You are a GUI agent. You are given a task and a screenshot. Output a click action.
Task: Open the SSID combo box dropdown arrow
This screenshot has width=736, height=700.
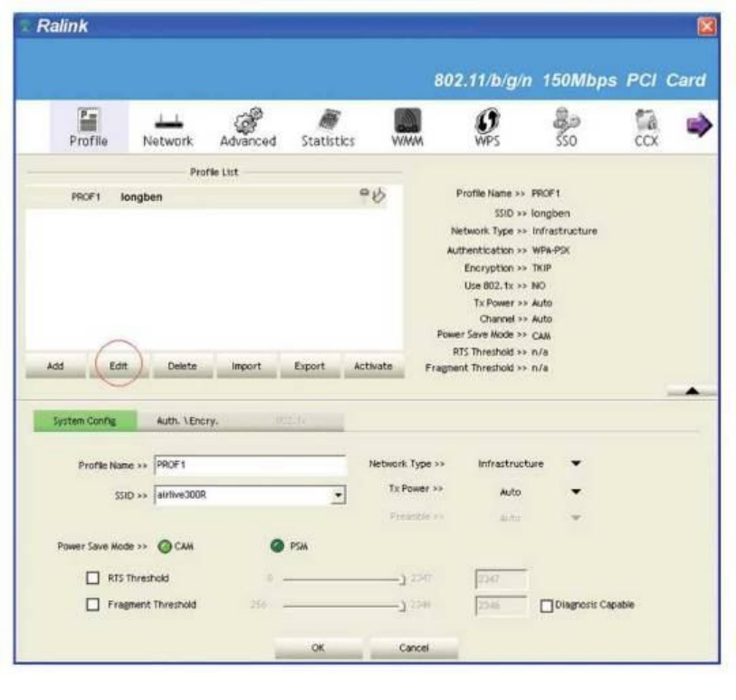338,494
